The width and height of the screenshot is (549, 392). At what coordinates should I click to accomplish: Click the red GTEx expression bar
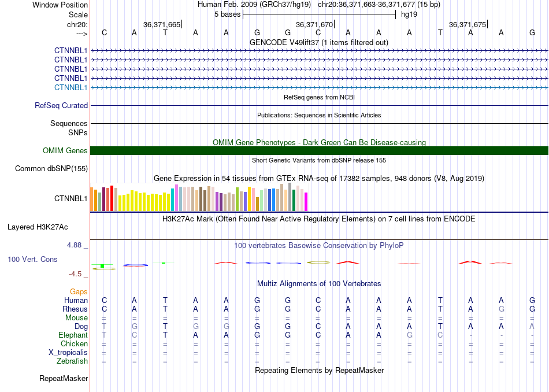click(112, 198)
